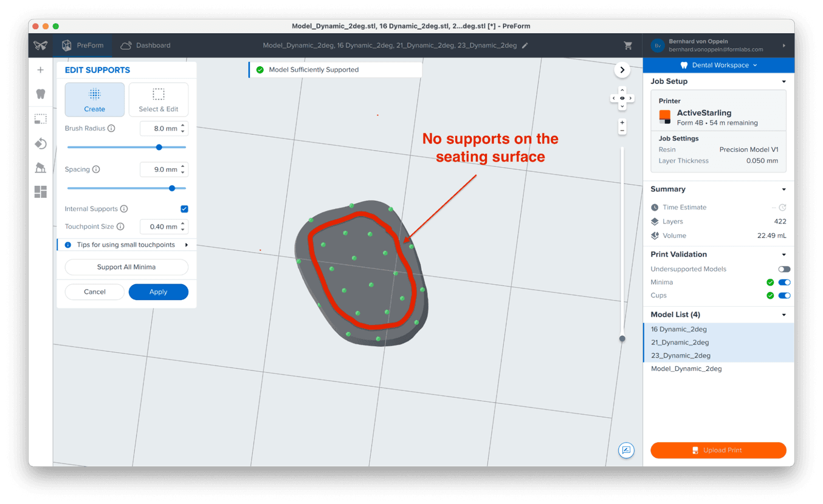Select 21_Dynamic_2deg in the model list
This screenshot has height=504, width=823.
tap(718, 342)
